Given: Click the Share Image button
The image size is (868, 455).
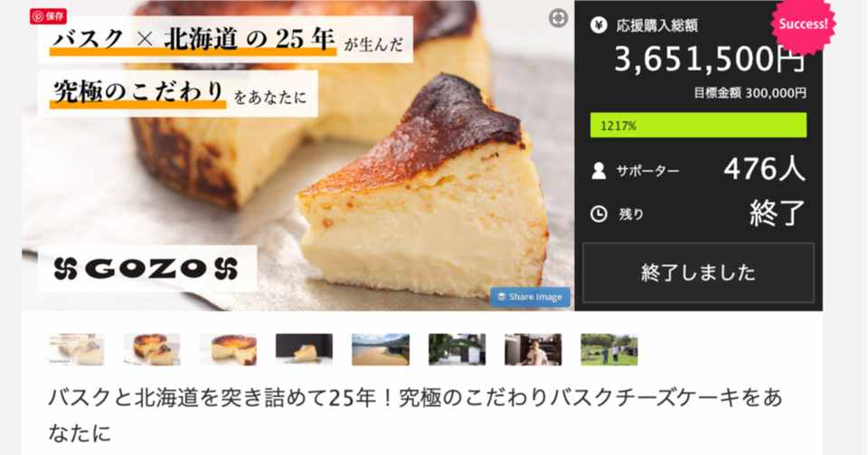Looking at the screenshot, I should click(530, 297).
